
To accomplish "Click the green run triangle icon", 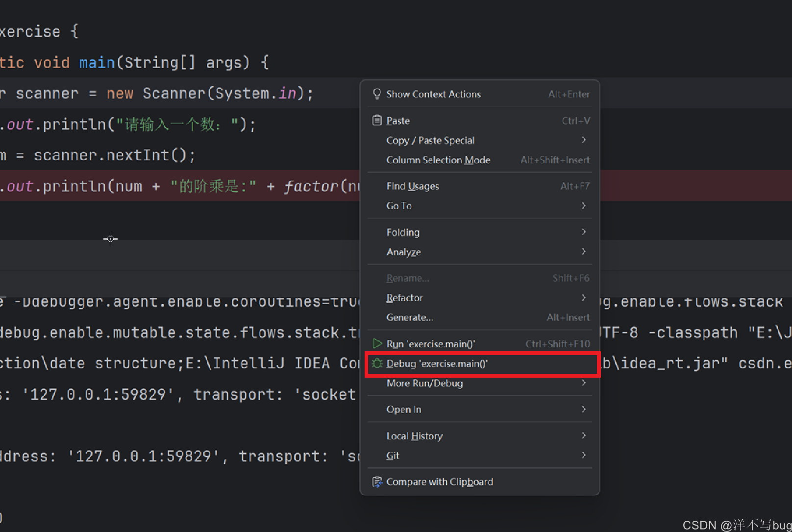I will point(377,343).
